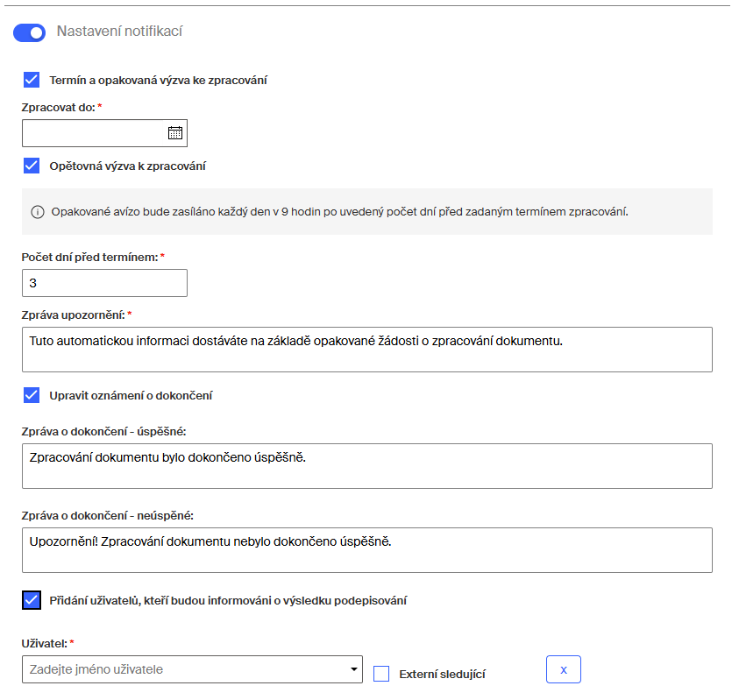Screen dimensions: 732x700
Task: Click inside the Zpráva upozornění message box
Action: [366, 349]
